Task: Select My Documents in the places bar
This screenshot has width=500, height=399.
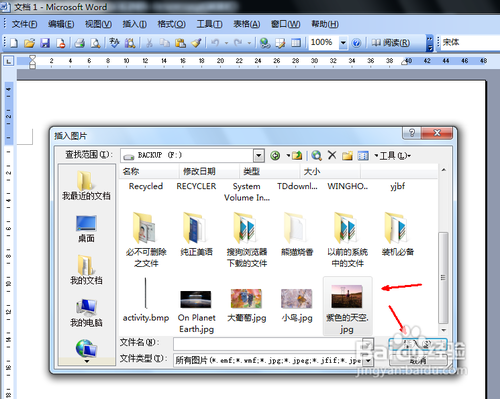Action: click(x=86, y=270)
